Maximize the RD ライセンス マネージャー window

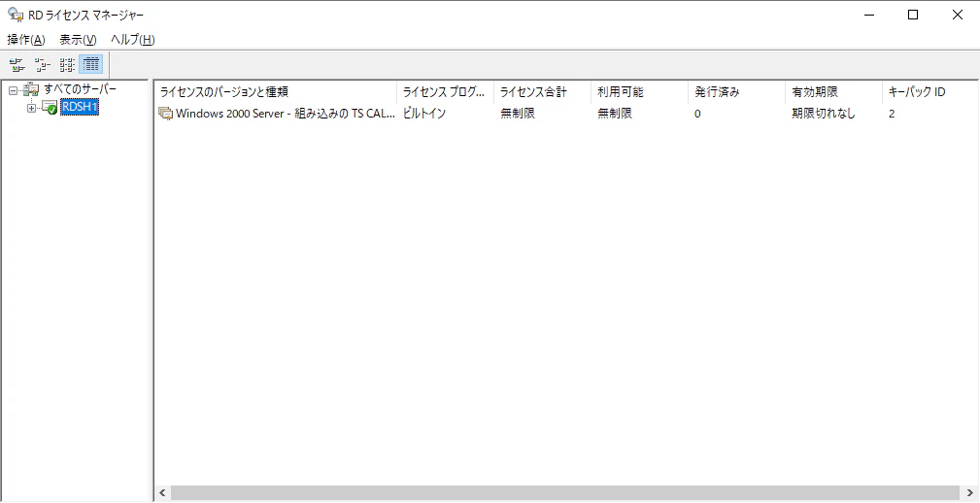click(x=913, y=15)
